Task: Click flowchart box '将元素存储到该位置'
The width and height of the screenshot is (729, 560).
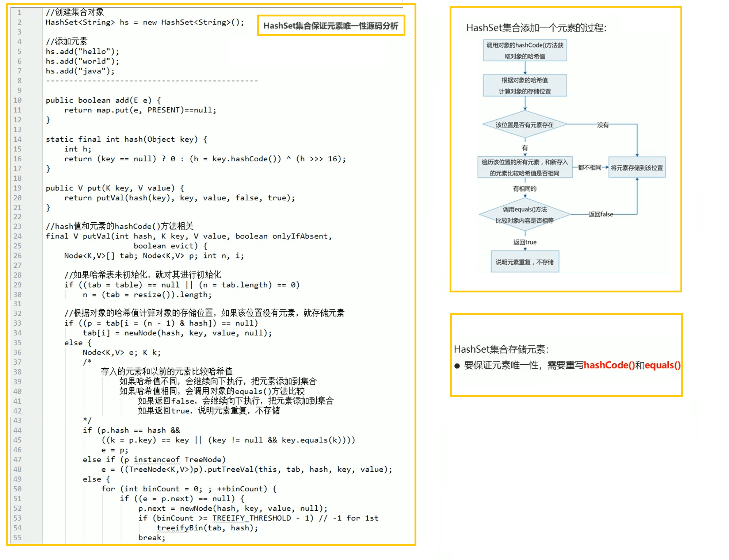Action: coord(637,168)
